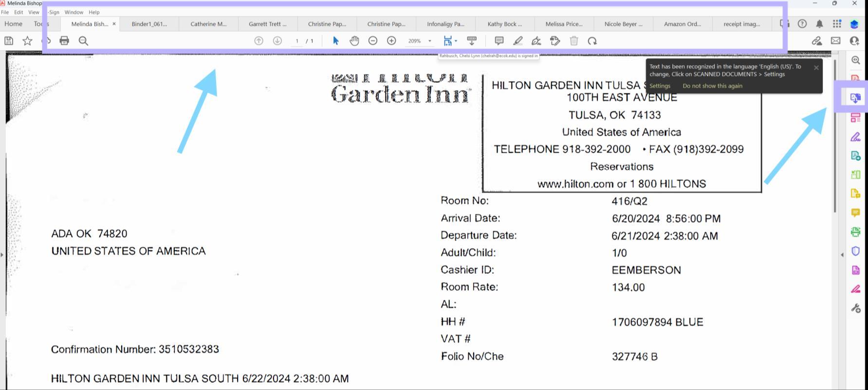
Task: Click the Delete trash can icon
Action: tap(574, 41)
